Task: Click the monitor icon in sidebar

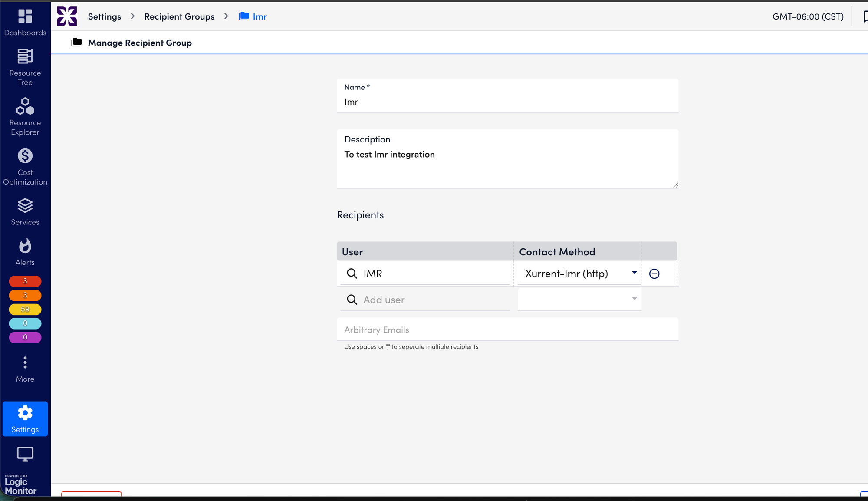Action: tap(25, 454)
